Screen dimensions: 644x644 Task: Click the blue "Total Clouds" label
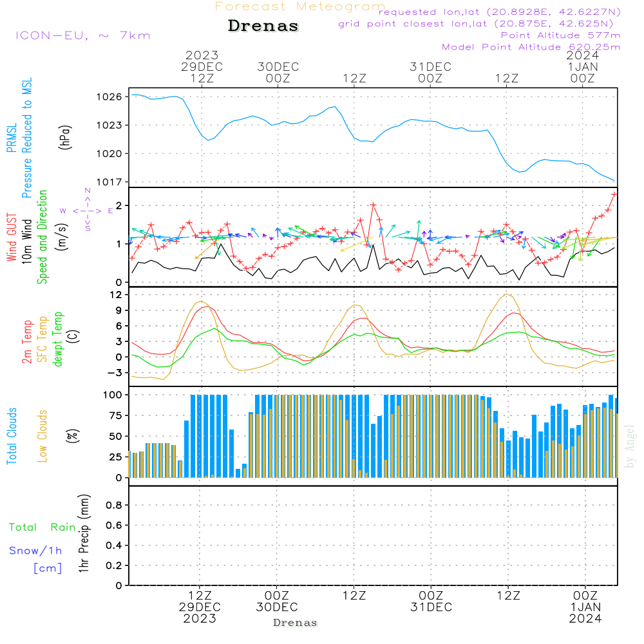coord(12,436)
